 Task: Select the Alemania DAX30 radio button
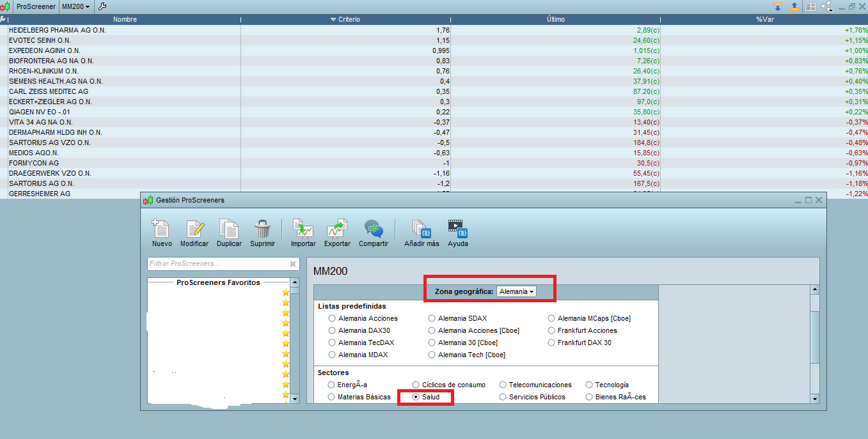[332, 330]
